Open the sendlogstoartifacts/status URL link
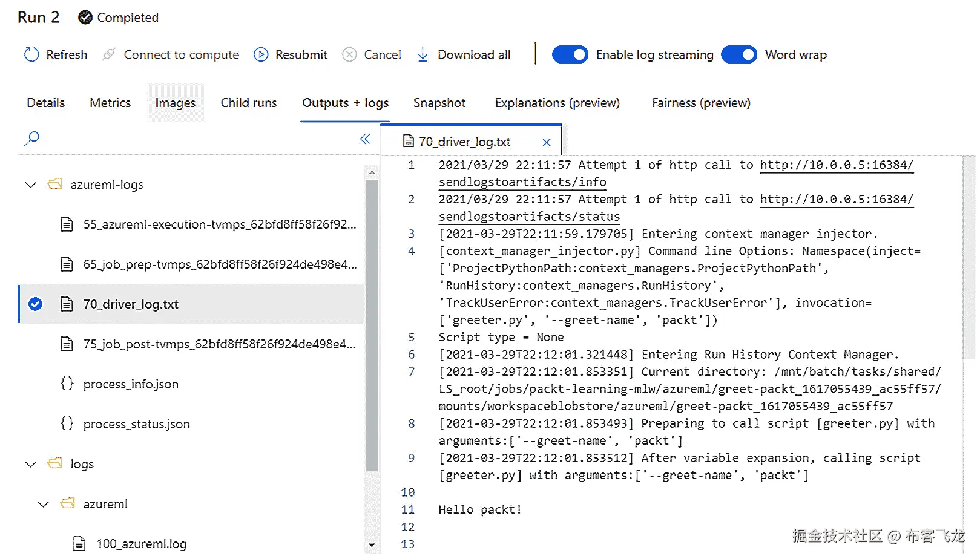980x559 pixels. pos(528,216)
